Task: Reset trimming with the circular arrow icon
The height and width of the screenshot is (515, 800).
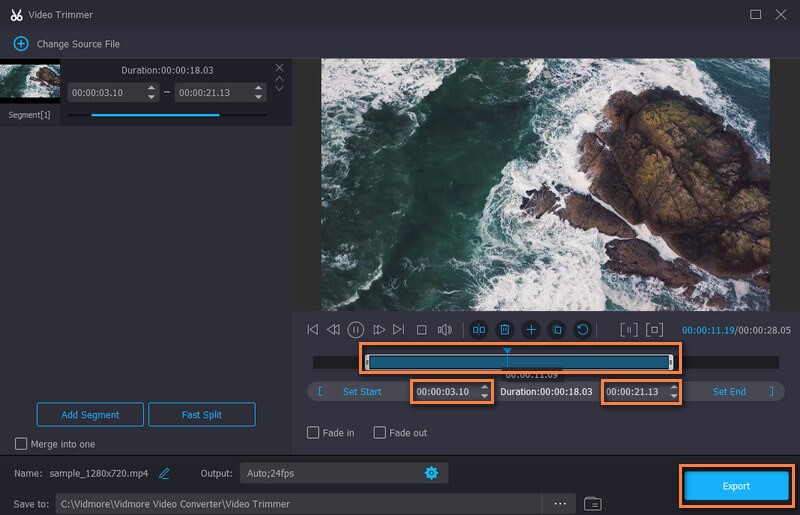Action: tap(583, 329)
